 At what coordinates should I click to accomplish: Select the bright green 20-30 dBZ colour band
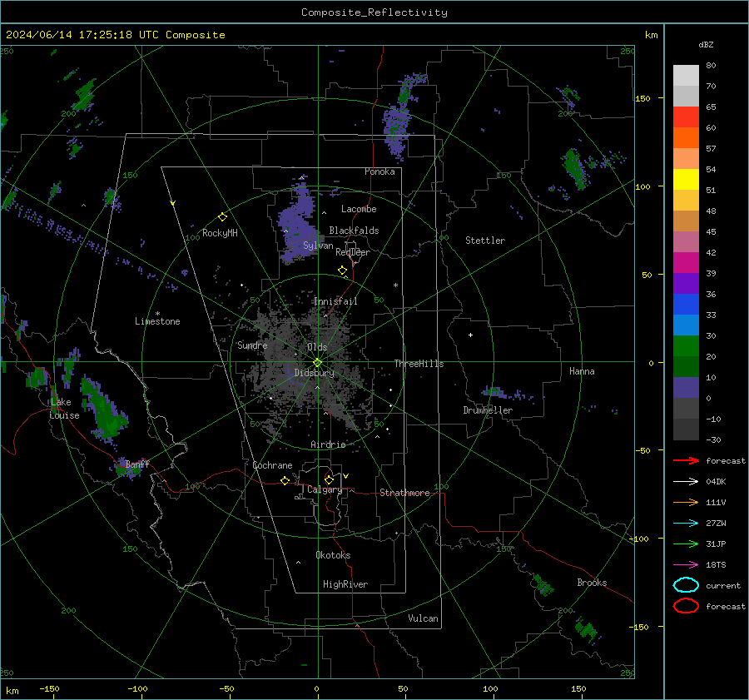pyautogui.click(x=686, y=346)
